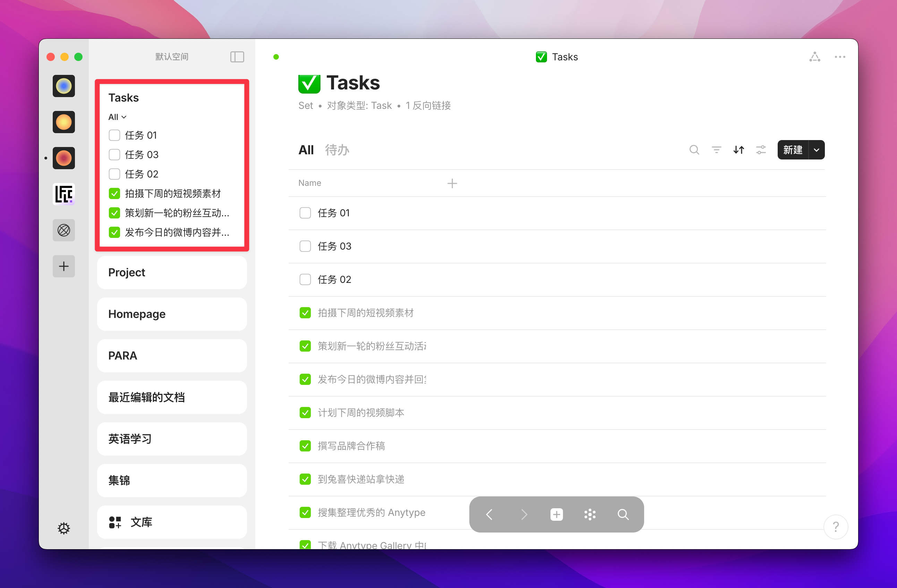
Task: Click the 新建 create button
Action: [x=793, y=150]
